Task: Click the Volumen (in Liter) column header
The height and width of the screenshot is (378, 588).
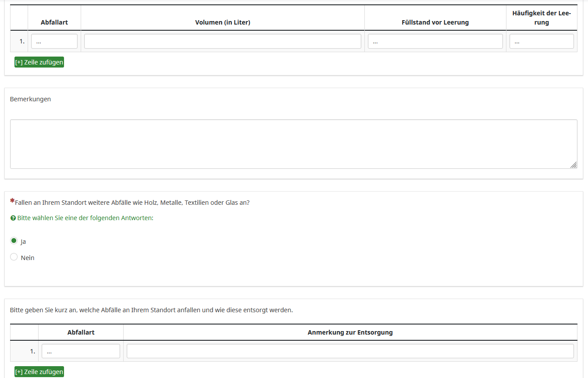Action: [x=222, y=22]
